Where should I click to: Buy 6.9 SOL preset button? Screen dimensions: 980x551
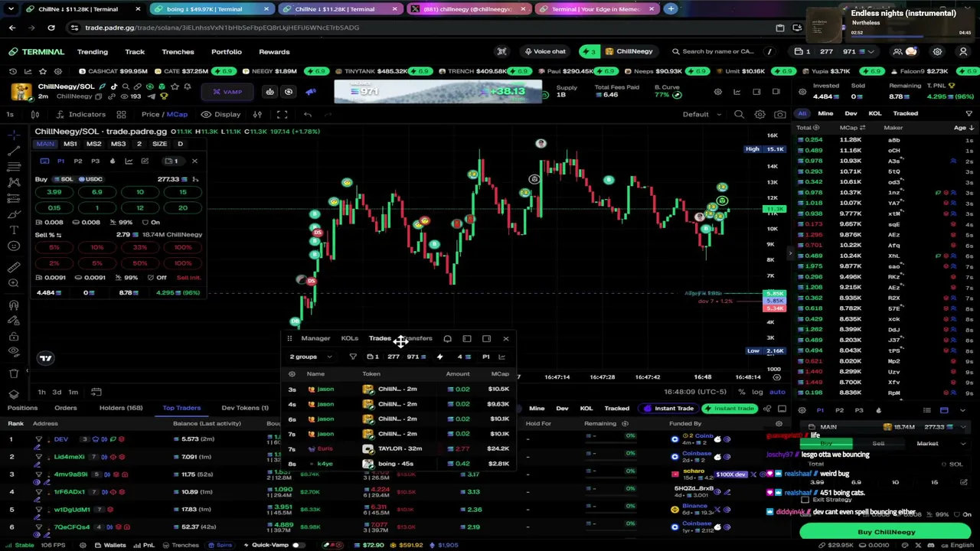[x=97, y=192]
